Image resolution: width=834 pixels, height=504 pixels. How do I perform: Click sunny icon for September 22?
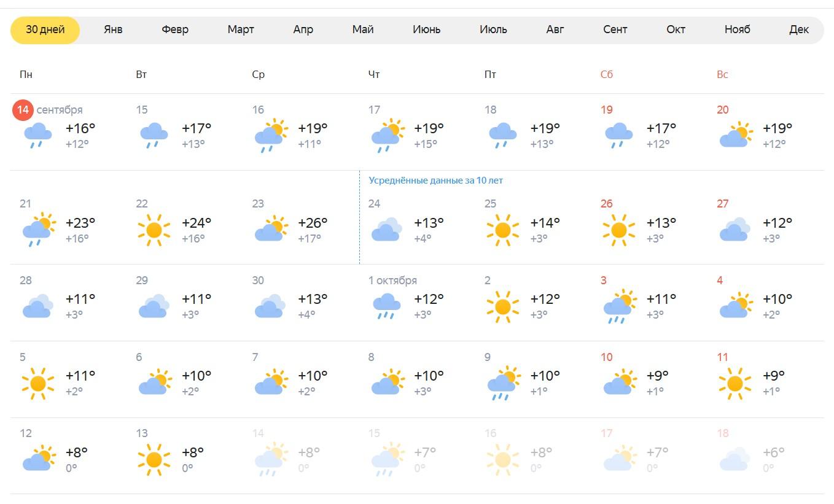pos(154,230)
